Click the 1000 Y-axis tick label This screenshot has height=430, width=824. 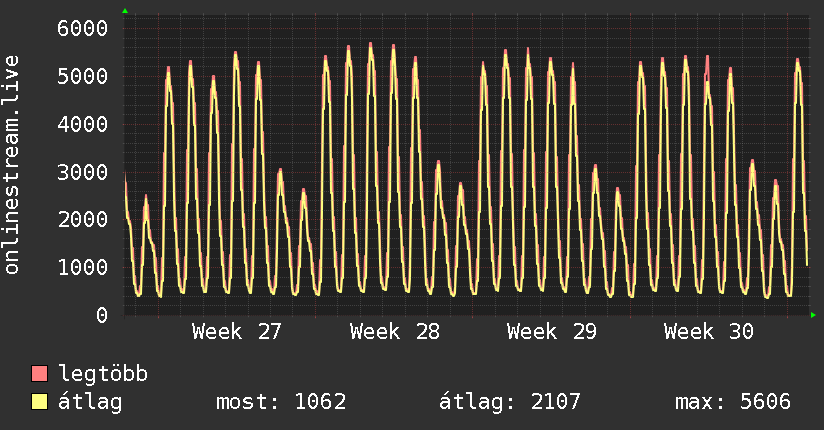click(x=83, y=267)
